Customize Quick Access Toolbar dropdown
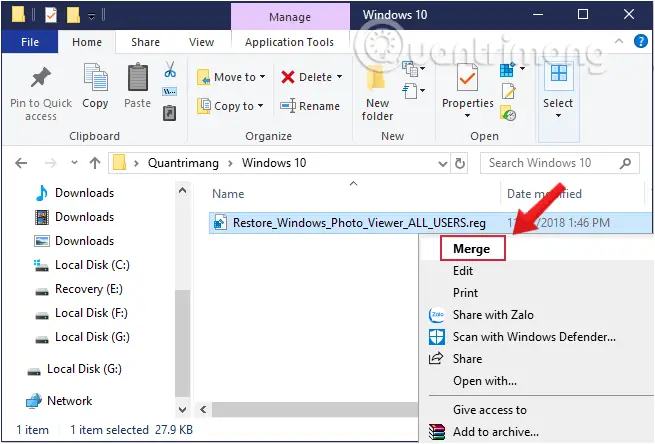 [x=91, y=16]
